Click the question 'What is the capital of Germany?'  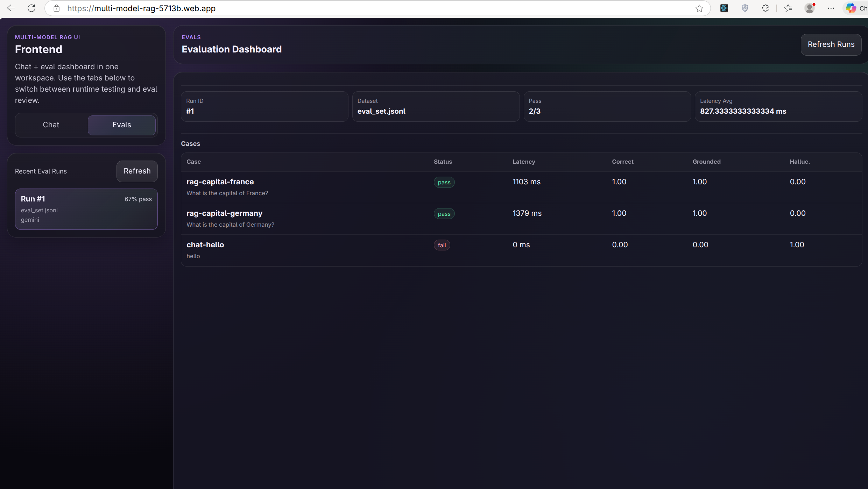(230, 225)
